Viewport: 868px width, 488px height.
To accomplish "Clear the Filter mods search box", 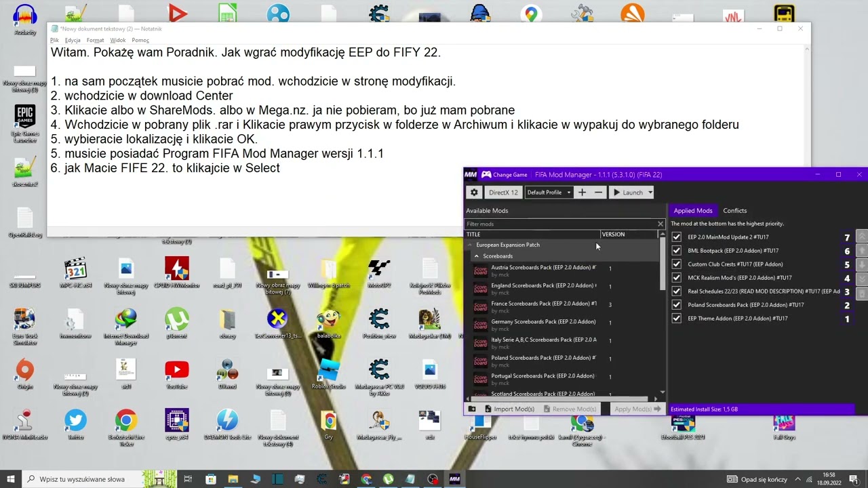I will coord(660,224).
